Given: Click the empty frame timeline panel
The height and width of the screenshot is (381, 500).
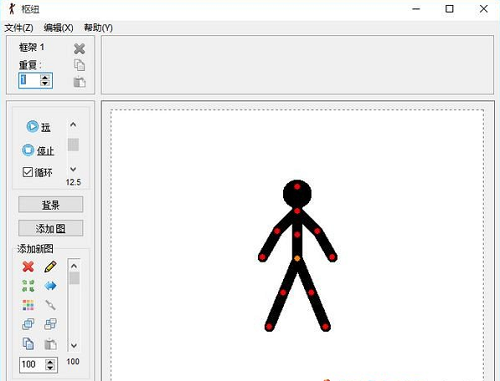Looking at the screenshot, I should [x=297, y=65].
